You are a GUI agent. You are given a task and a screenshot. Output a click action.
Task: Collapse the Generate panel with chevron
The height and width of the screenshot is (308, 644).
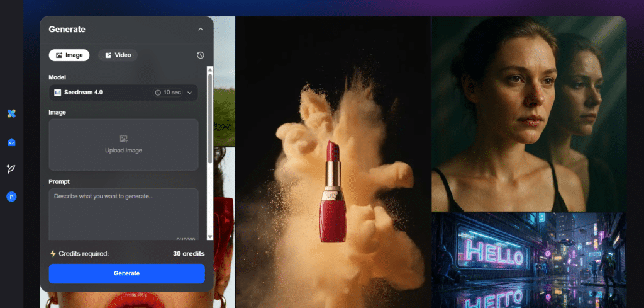pos(200,29)
